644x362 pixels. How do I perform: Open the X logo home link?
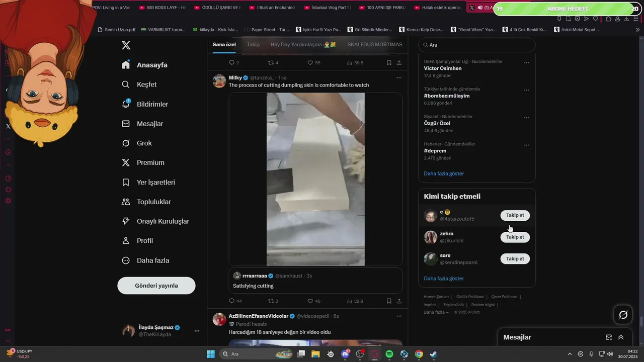click(126, 45)
